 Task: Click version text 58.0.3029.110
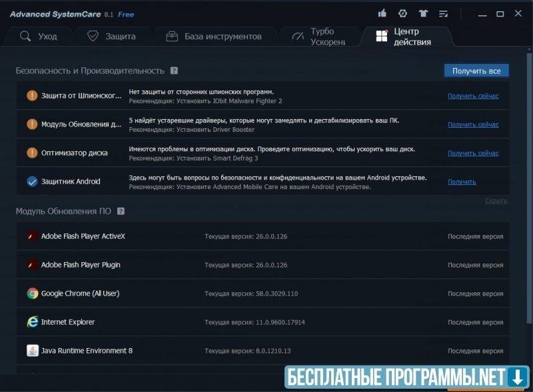[x=276, y=294]
